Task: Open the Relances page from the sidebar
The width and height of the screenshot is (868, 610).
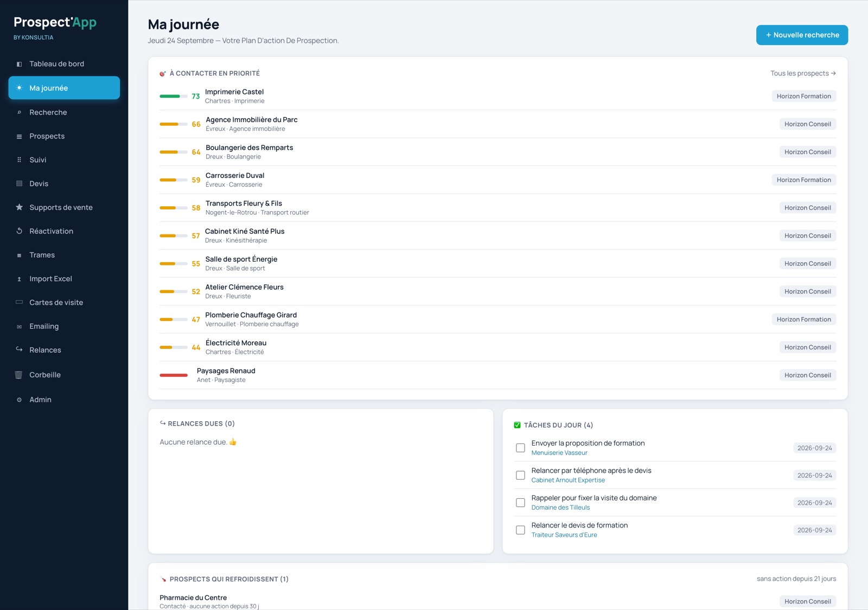Action: [64, 350]
